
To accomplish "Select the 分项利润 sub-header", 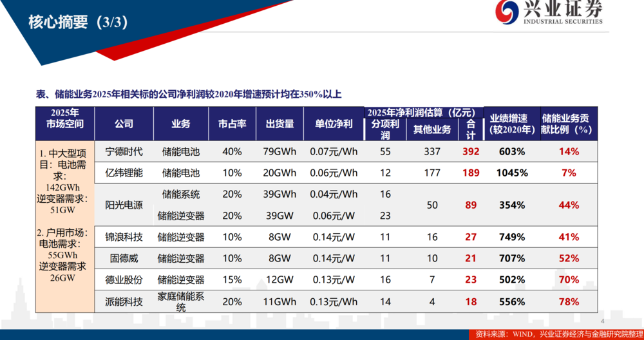I will pos(385,129).
